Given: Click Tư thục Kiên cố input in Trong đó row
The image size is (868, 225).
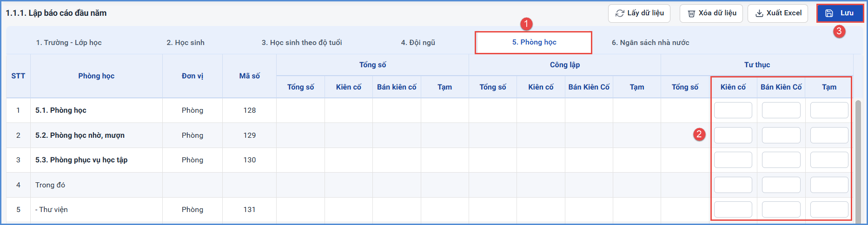Looking at the screenshot, I should 733,185.
